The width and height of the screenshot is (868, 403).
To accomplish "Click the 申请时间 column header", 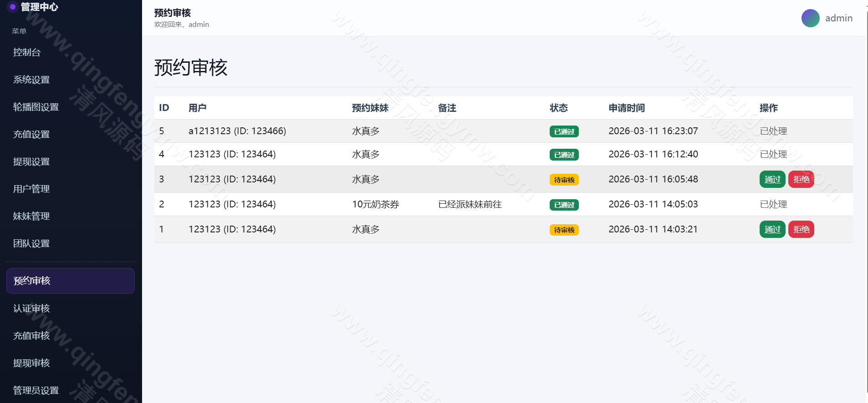I will coord(627,108).
